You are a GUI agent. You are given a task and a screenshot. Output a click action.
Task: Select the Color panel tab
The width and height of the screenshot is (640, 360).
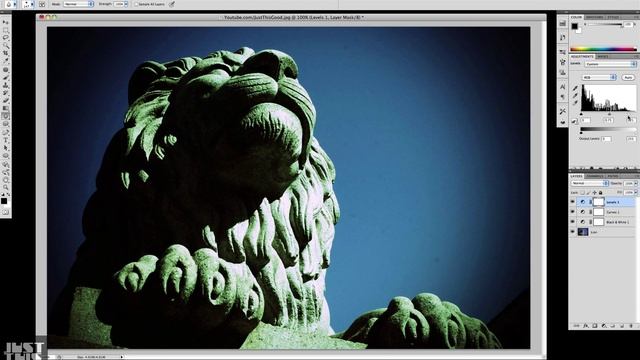tap(576, 17)
